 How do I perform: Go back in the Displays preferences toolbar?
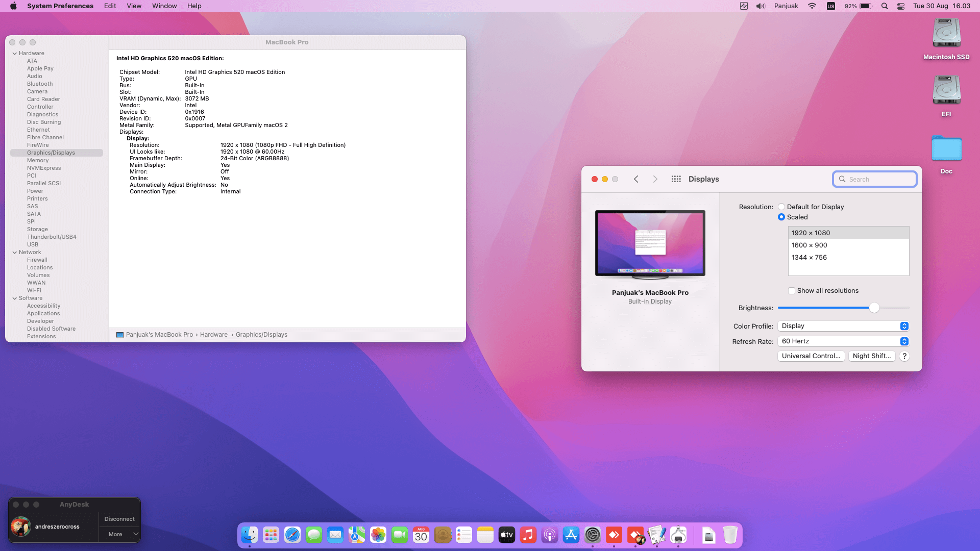point(636,179)
